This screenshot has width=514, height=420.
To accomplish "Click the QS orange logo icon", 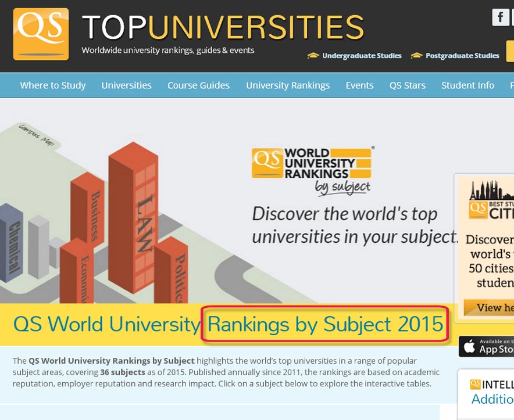I will coord(41,34).
